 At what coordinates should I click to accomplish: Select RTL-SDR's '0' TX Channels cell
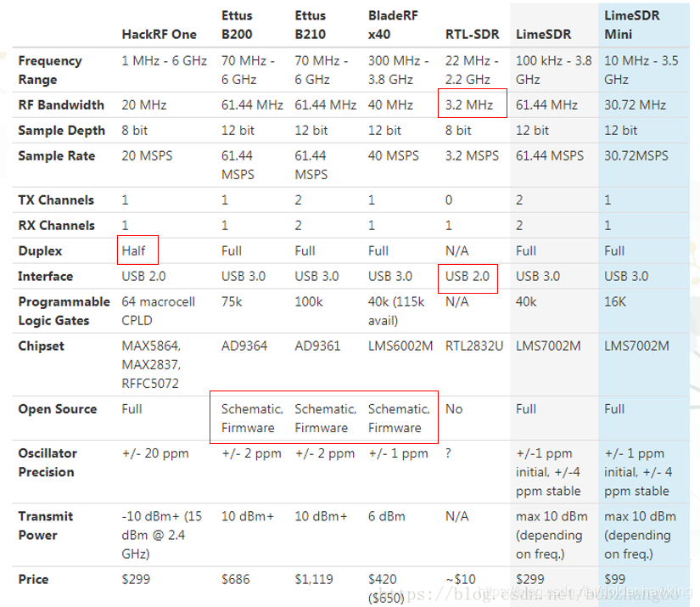449,200
